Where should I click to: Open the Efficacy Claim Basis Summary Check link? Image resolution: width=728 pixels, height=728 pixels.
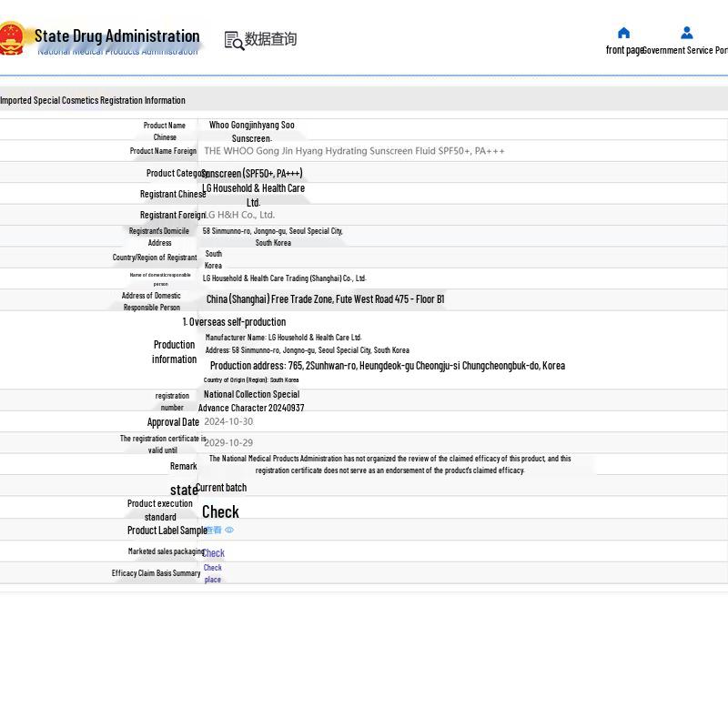(213, 573)
